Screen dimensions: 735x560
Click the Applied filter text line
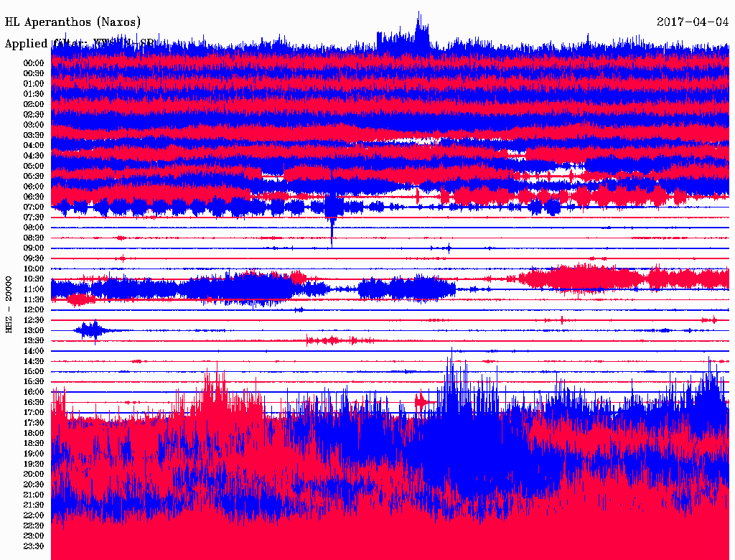pyautogui.click(x=79, y=44)
